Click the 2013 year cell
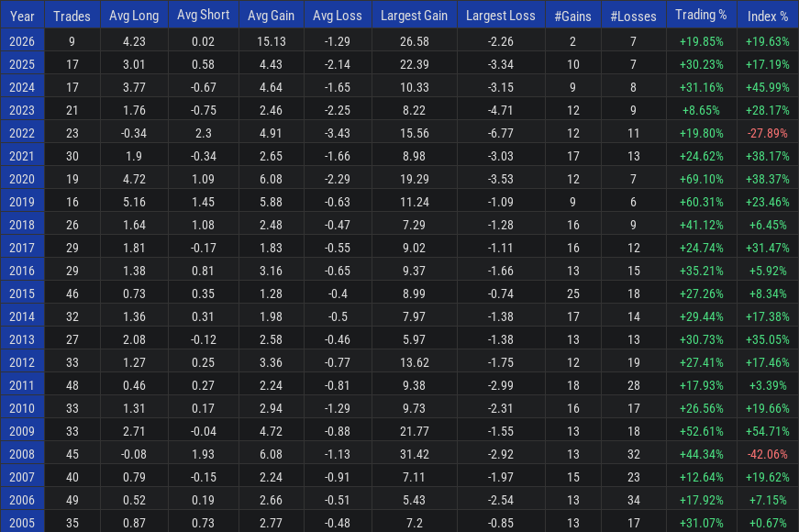This screenshot has width=799, height=532. coord(22,339)
